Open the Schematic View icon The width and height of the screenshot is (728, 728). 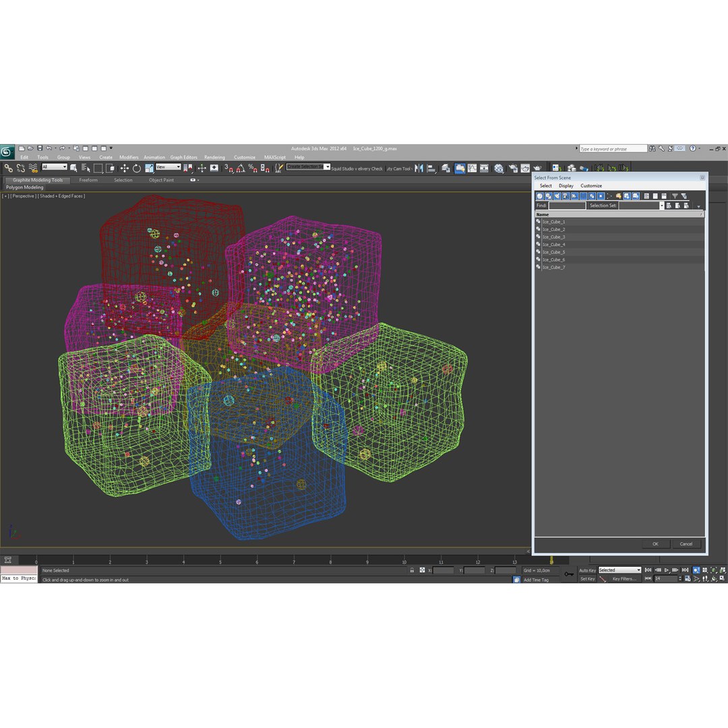click(x=484, y=168)
